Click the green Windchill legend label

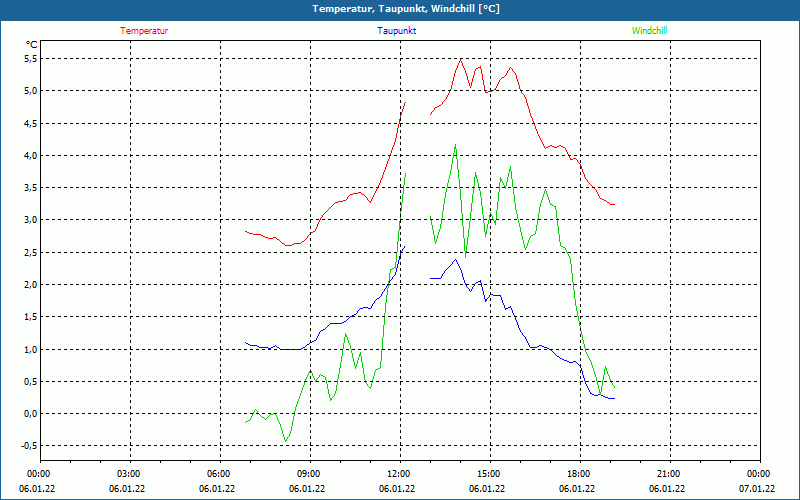coord(649,31)
